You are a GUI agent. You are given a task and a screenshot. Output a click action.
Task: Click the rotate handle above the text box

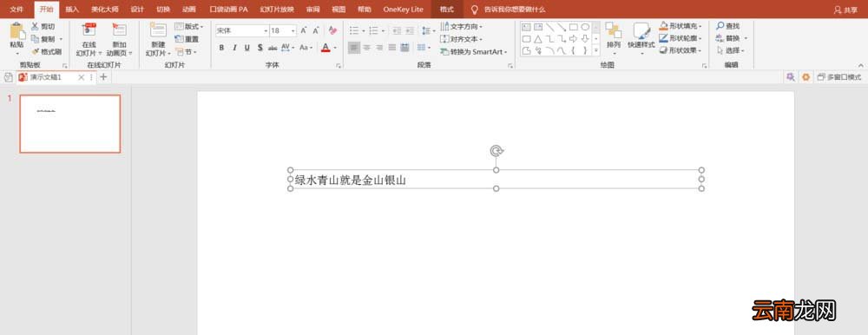496,151
